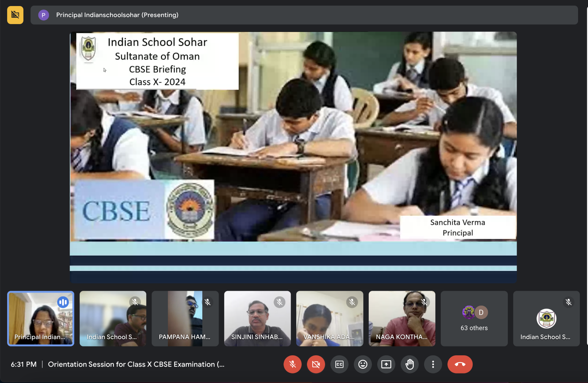Viewport: 588px width, 383px height.
Task: Click muted mic icon on first Indian School tile
Action: point(135,302)
